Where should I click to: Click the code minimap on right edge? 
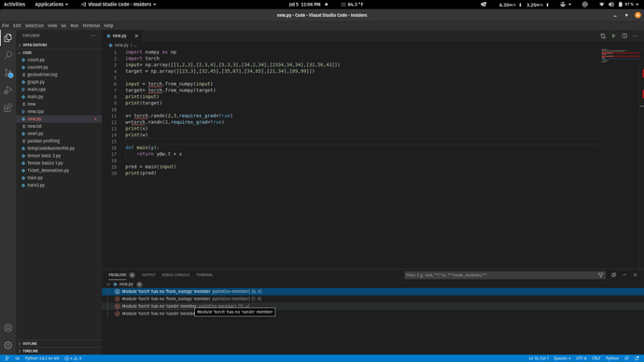pyautogui.click(x=620, y=55)
